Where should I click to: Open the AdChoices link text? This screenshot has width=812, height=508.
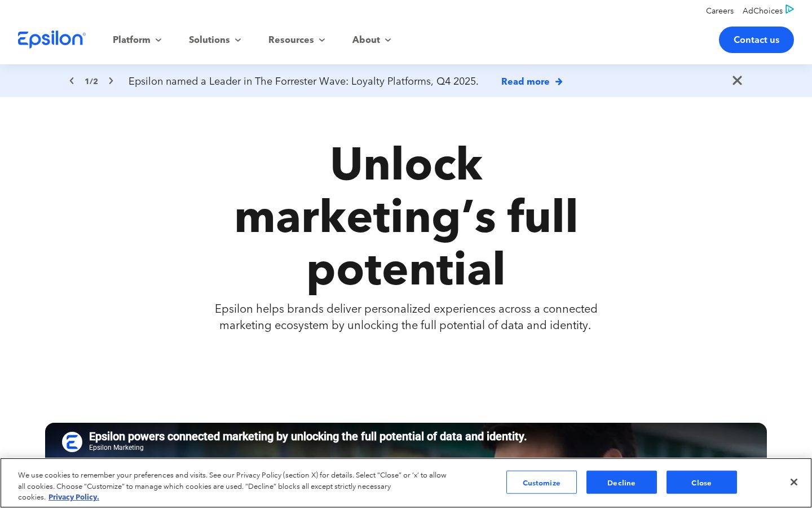pos(762,11)
